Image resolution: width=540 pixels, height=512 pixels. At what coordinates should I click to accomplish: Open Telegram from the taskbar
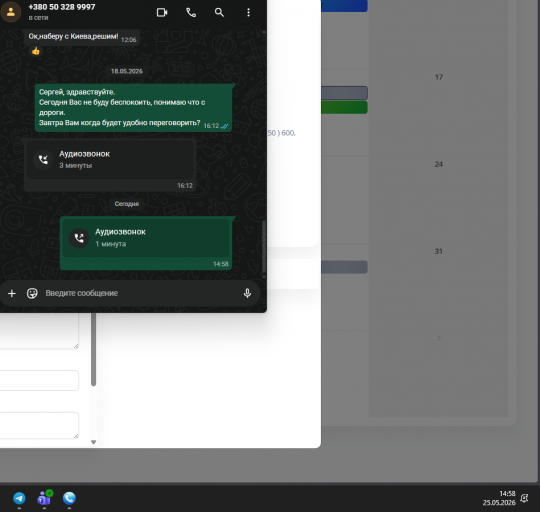[x=19, y=498]
